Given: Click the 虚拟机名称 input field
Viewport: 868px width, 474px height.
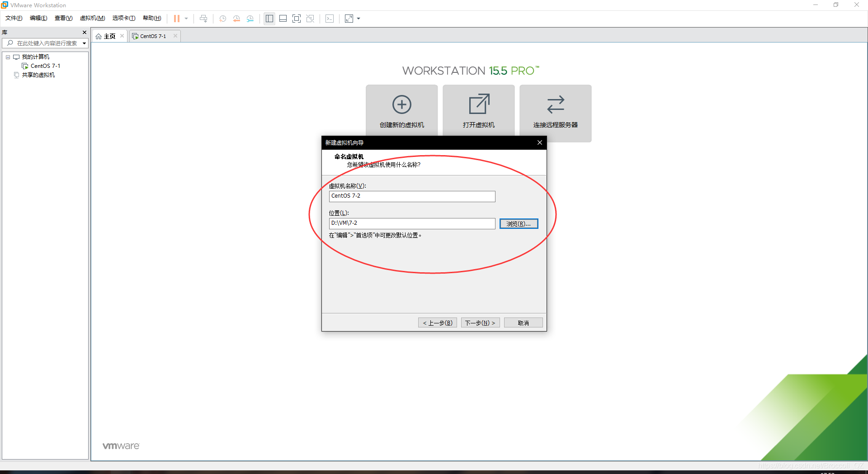Looking at the screenshot, I should (412, 196).
